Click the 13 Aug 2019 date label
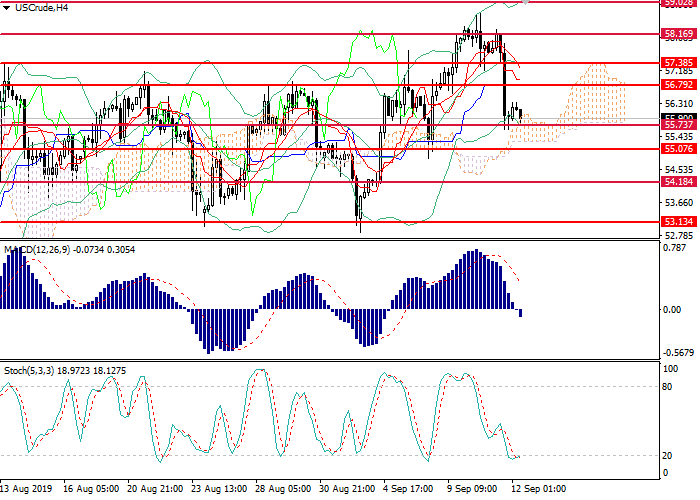 (x=26, y=490)
